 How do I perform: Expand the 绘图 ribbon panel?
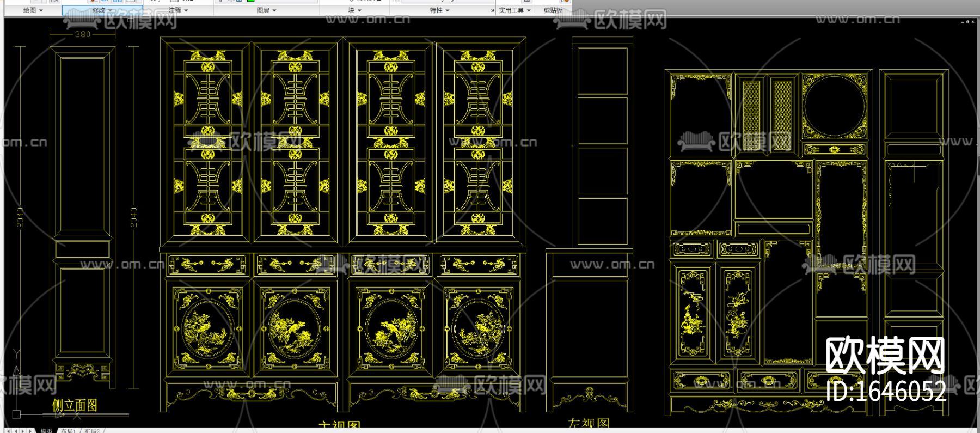click(x=33, y=10)
